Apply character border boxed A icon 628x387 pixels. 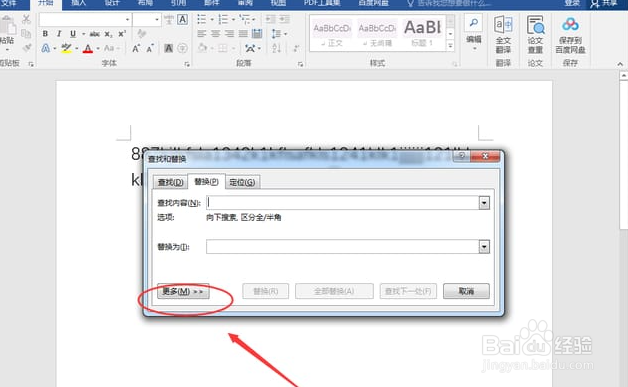click(182, 19)
